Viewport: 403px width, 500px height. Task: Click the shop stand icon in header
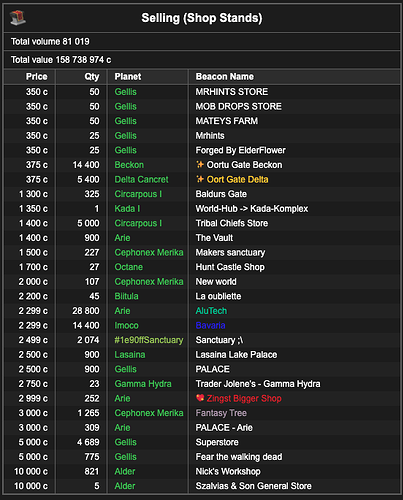coord(18,18)
